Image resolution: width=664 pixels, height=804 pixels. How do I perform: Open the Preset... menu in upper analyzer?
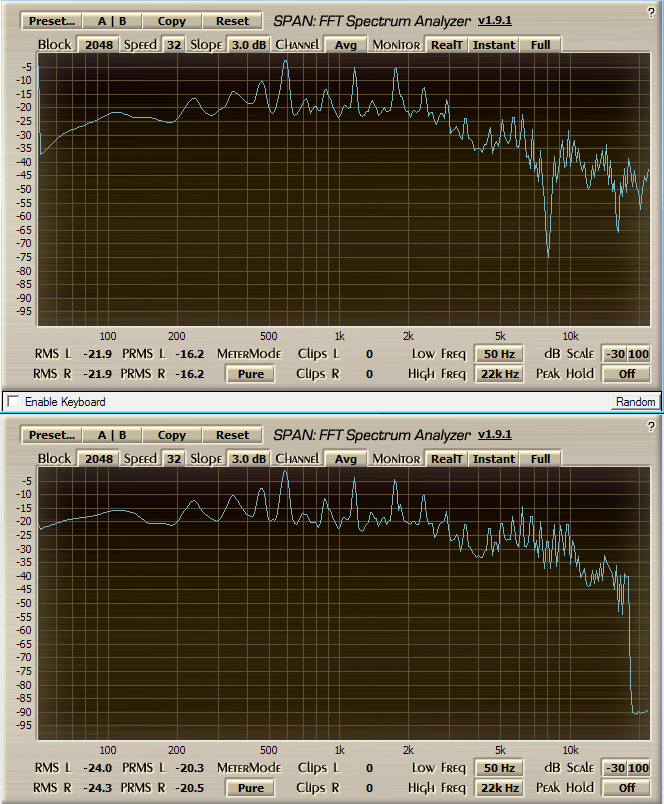(51, 21)
